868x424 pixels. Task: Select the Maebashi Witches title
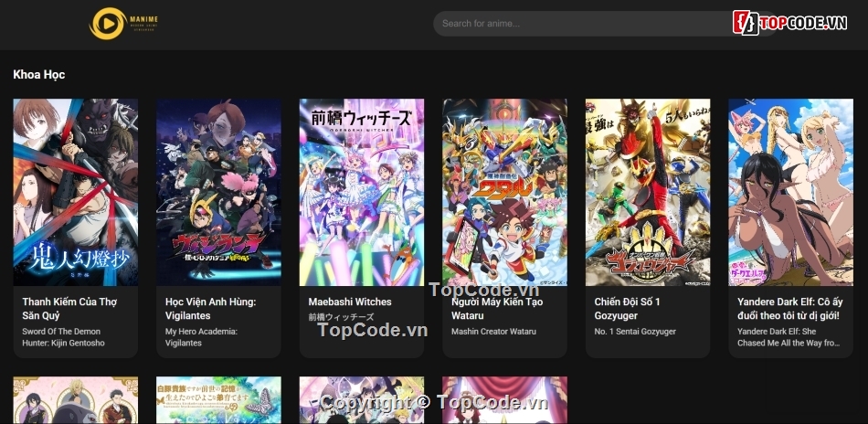350,302
